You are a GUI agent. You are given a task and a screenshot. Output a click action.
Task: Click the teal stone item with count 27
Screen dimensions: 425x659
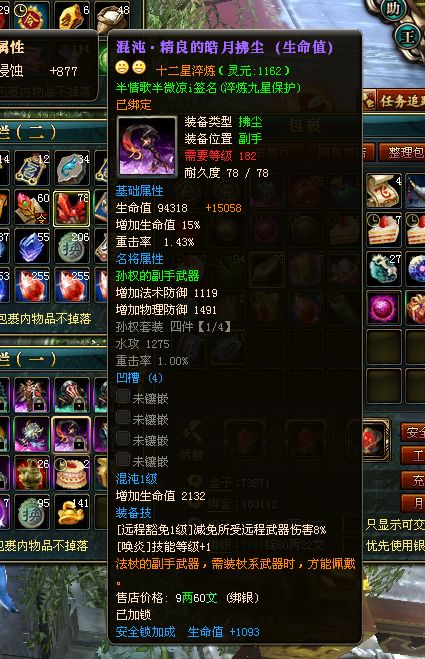(x=384, y=269)
